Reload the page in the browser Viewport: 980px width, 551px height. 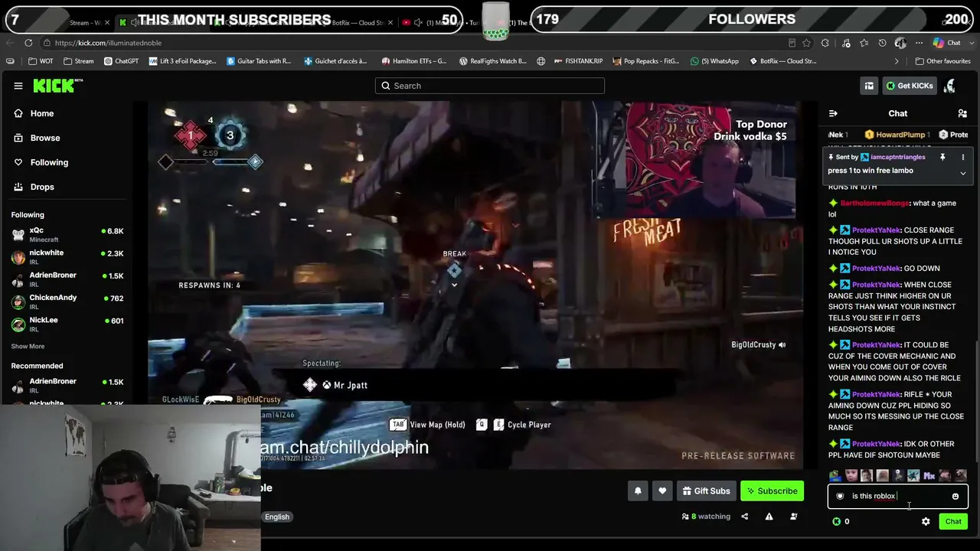click(28, 43)
